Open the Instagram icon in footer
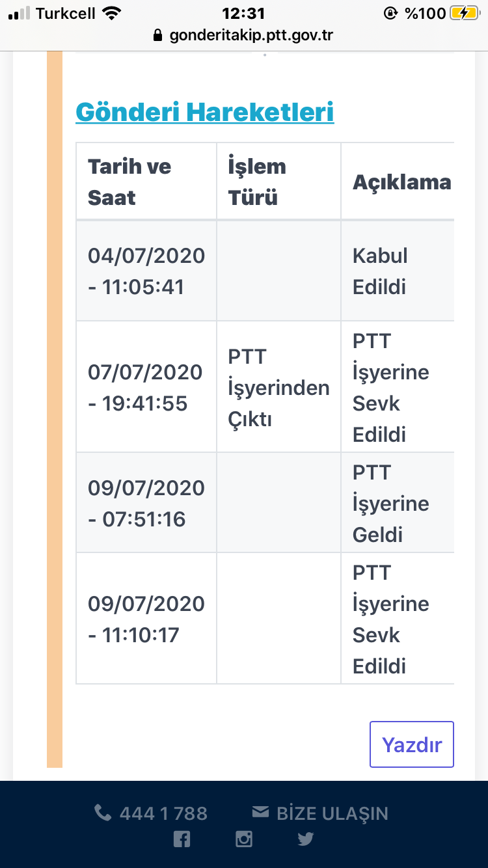 tap(244, 839)
